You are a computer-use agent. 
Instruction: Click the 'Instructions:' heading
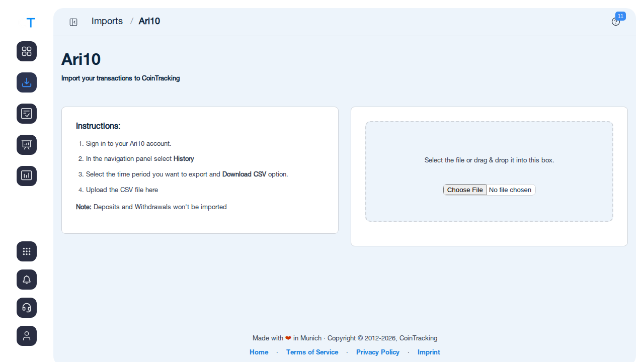98,126
